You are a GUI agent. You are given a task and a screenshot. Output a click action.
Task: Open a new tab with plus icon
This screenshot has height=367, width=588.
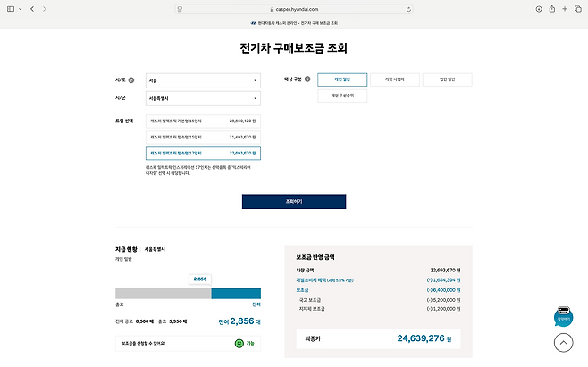coord(564,8)
